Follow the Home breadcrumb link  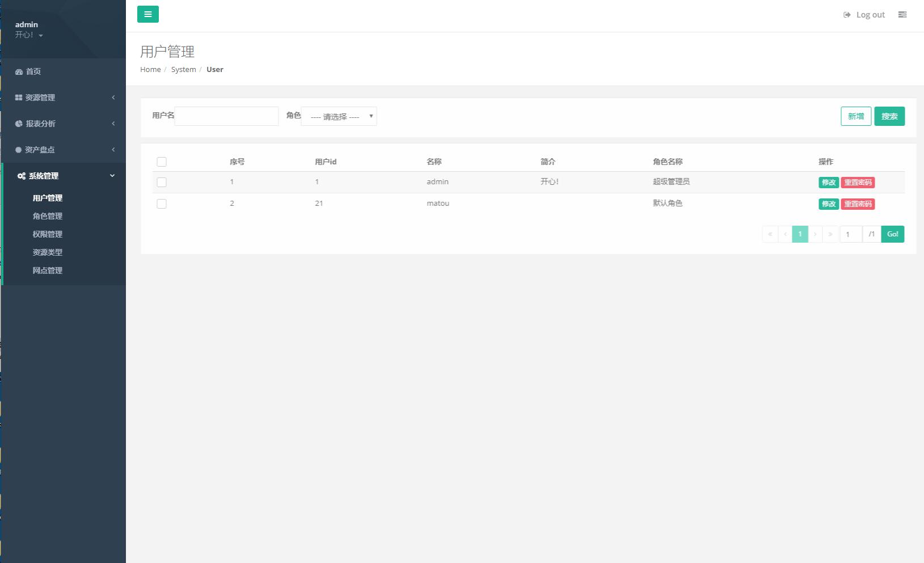coord(150,69)
